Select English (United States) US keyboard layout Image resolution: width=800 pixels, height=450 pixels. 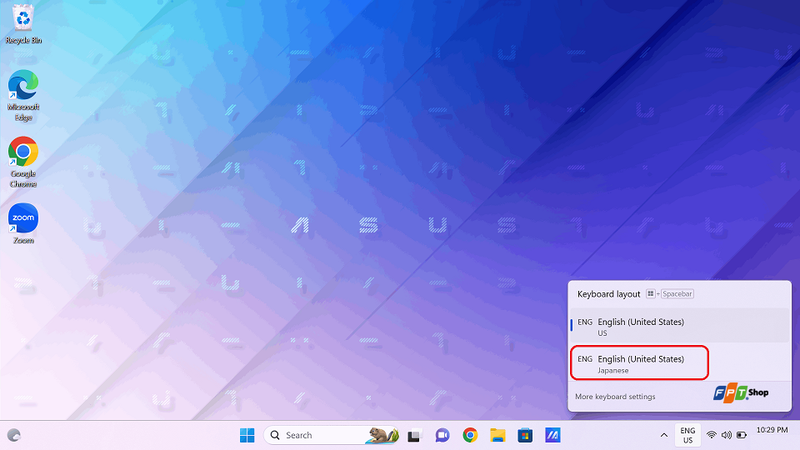tap(680, 327)
